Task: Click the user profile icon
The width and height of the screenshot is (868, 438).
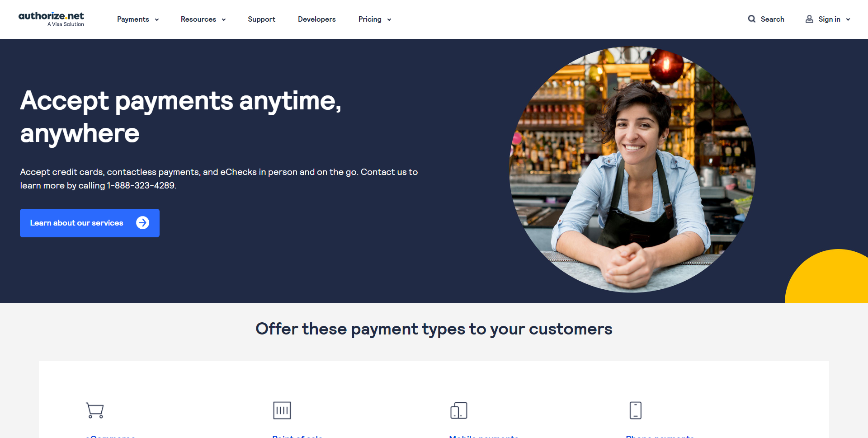Action: 809,19
